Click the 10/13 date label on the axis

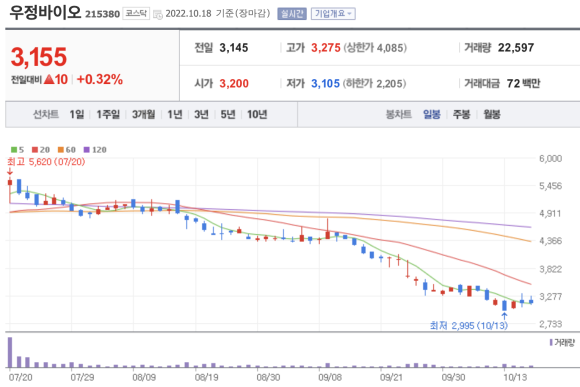coord(515,377)
